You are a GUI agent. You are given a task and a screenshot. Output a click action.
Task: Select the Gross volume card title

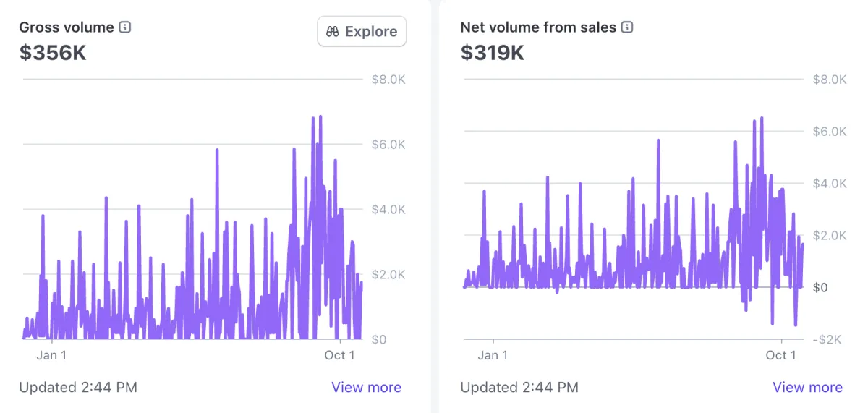[x=67, y=27]
